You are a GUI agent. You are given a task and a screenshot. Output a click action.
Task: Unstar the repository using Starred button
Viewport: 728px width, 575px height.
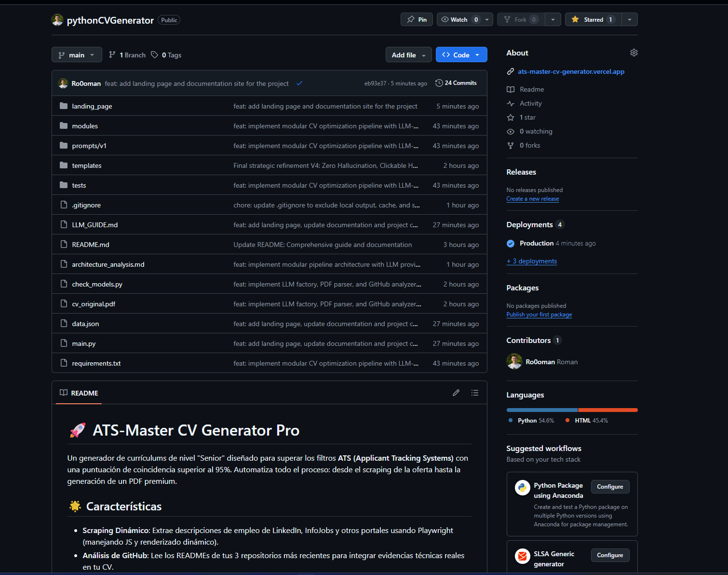coord(593,19)
